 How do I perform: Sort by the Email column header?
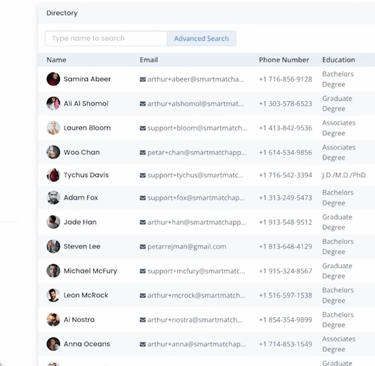(149, 60)
